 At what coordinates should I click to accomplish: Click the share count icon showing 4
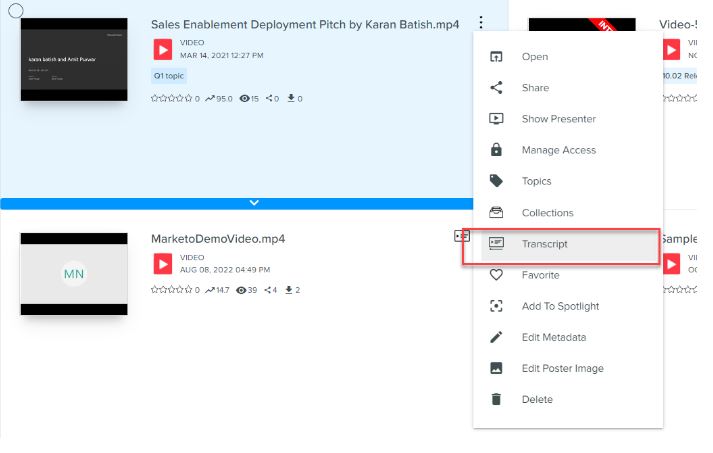(268, 290)
